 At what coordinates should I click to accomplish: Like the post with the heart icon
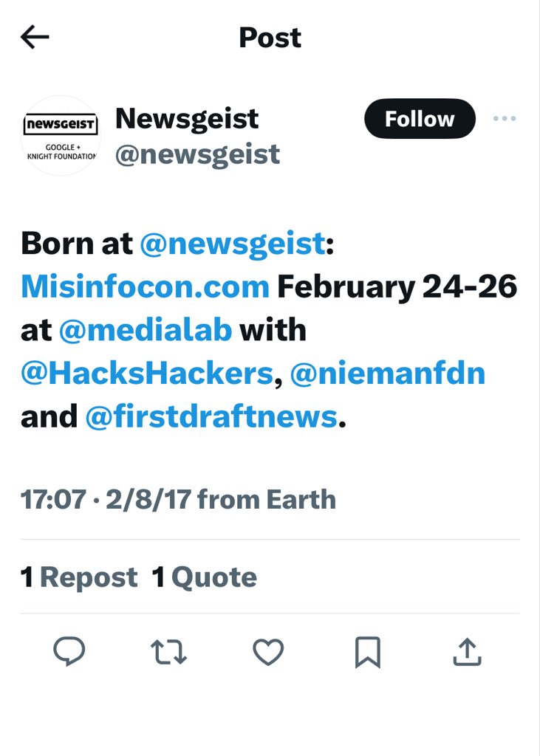pos(268,651)
